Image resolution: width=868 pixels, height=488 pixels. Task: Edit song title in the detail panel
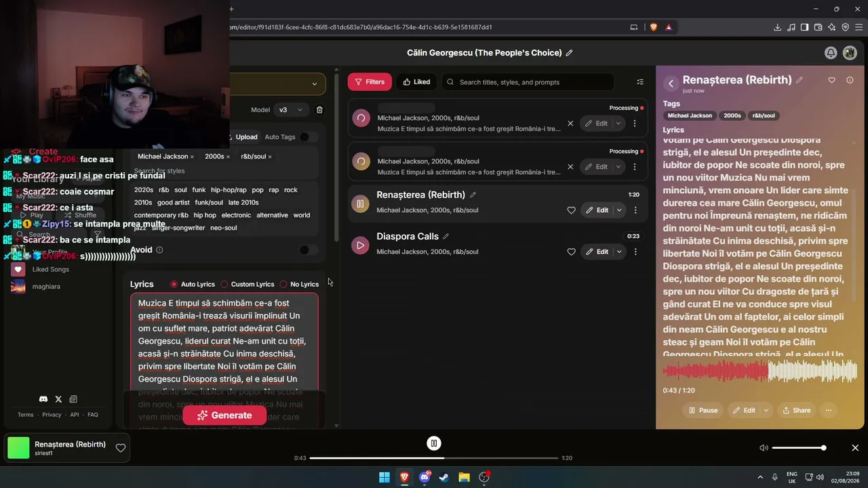(800, 80)
